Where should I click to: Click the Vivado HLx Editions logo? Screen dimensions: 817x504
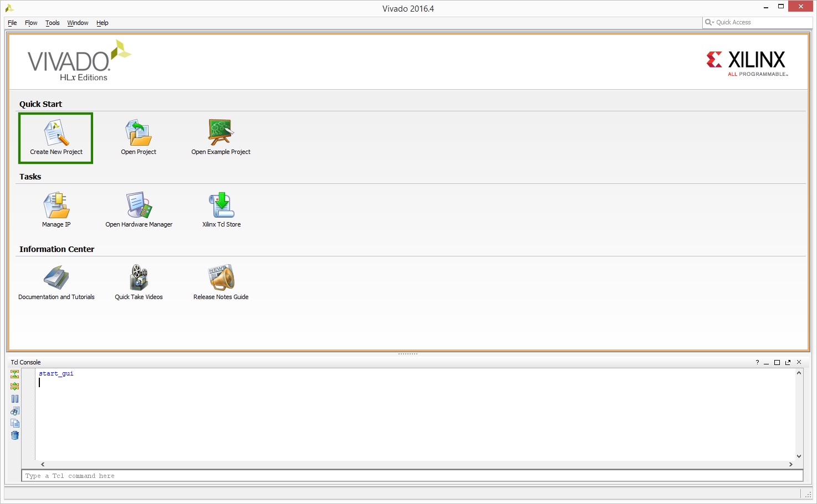(79, 61)
